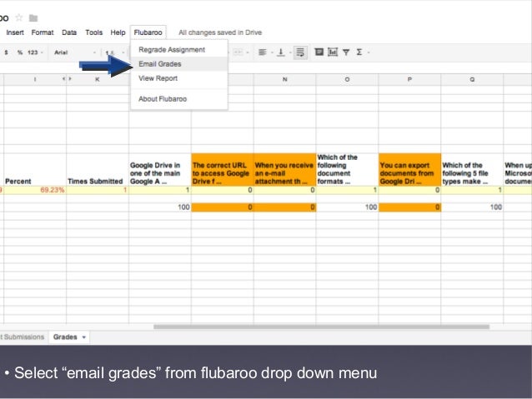Screen dimensions: 532x399
Task: Select the 100 cell under Google Drive column
Action: coord(160,207)
